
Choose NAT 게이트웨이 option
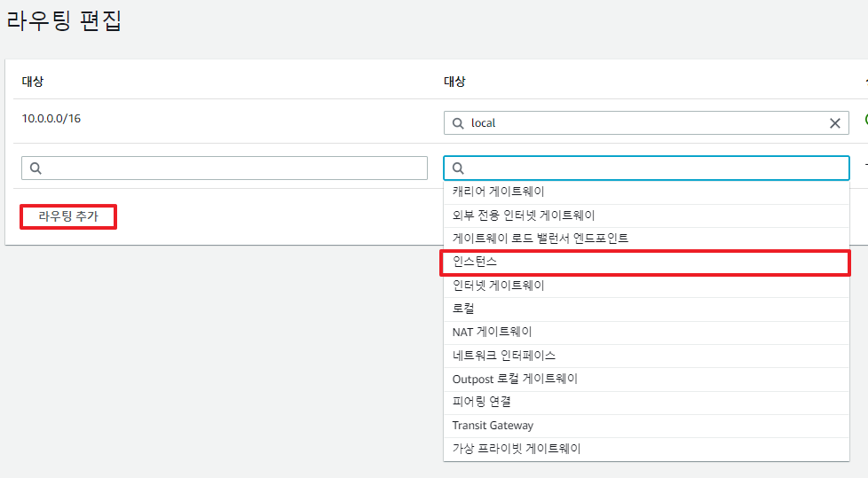pyautogui.click(x=646, y=333)
